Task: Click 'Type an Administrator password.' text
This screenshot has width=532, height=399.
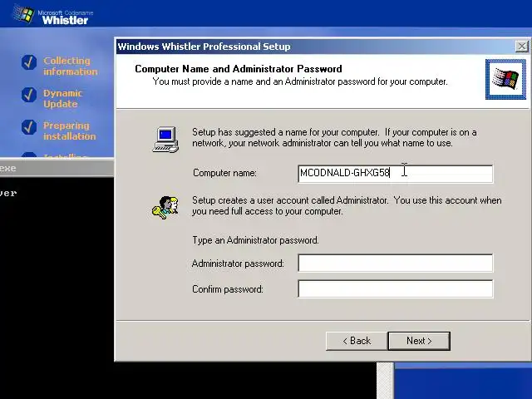Action: tap(255, 240)
